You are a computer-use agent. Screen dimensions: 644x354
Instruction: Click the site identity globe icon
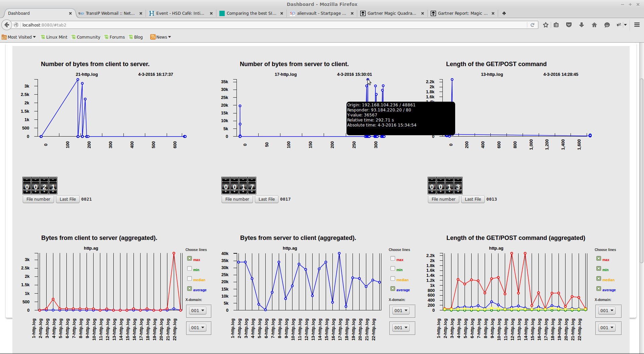click(x=16, y=25)
